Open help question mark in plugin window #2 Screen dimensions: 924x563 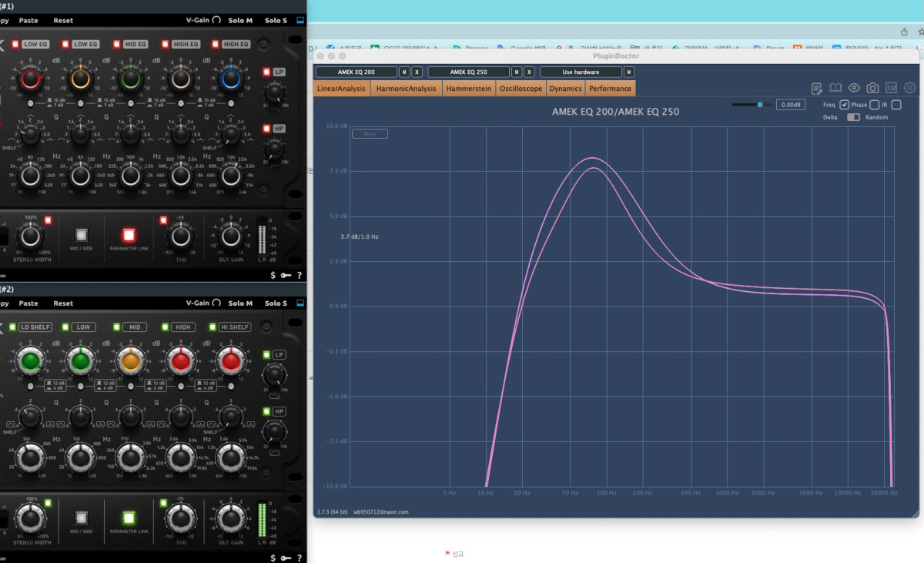[299, 558]
